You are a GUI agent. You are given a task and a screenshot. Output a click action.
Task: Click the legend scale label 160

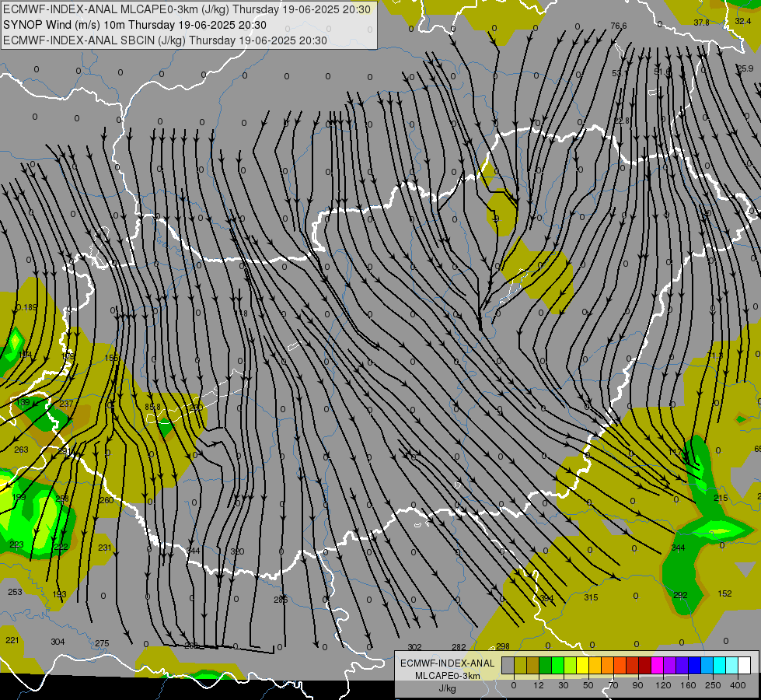[688, 685]
